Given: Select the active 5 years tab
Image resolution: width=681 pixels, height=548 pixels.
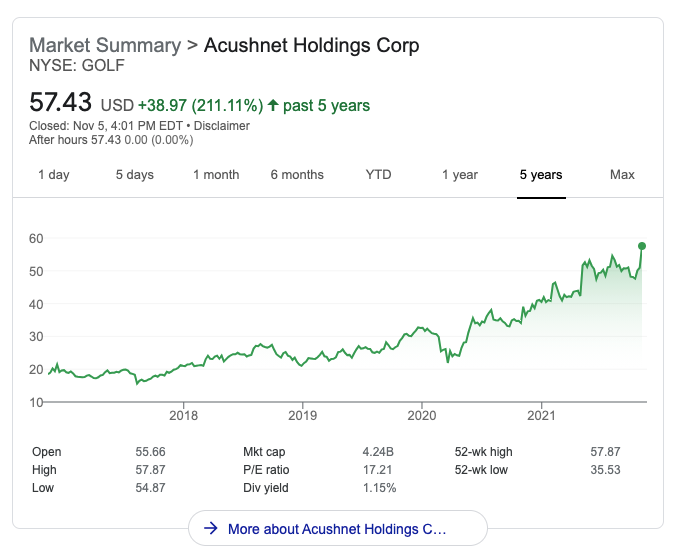Looking at the screenshot, I should [x=541, y=175].
